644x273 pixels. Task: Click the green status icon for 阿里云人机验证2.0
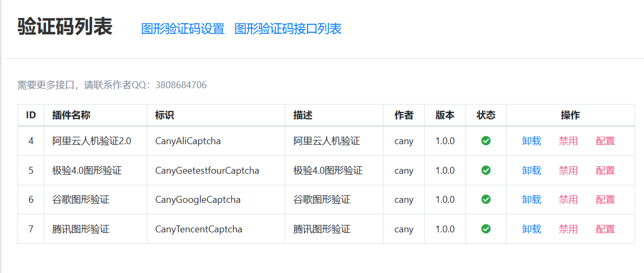[486, 141]
